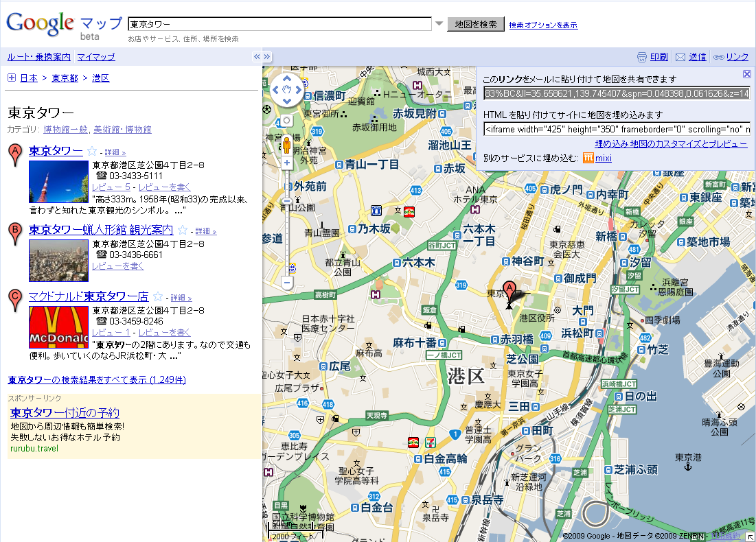
Task: Select the 日本 breadcrumb
Action: [29, 78]
